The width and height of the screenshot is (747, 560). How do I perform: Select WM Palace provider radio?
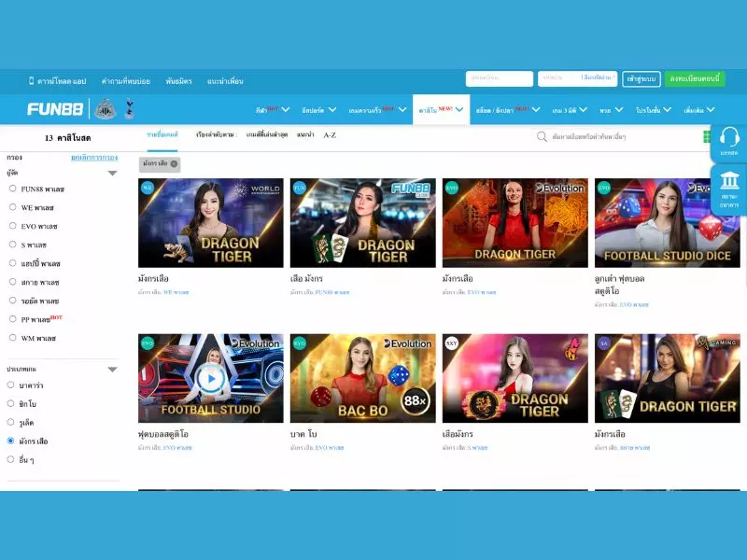pos(13,338)
